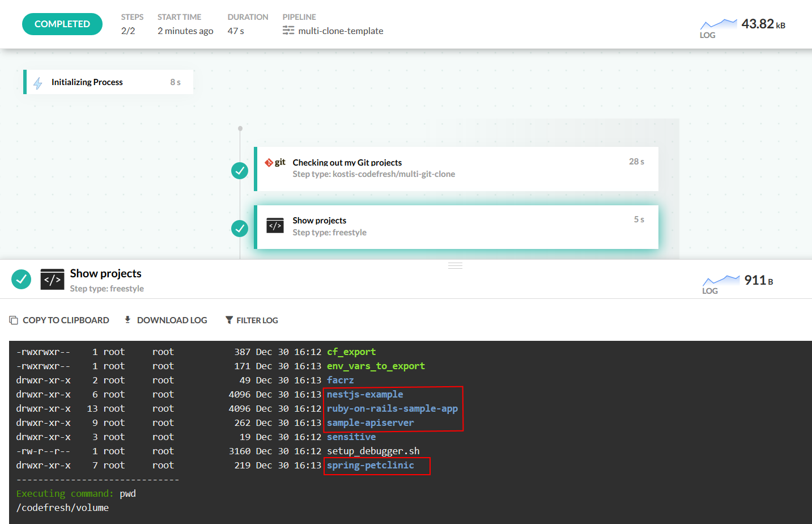Select the Show projects step card
Image resolution: width=812 pixels, height=524 pixels.
[x=456, y=227]
